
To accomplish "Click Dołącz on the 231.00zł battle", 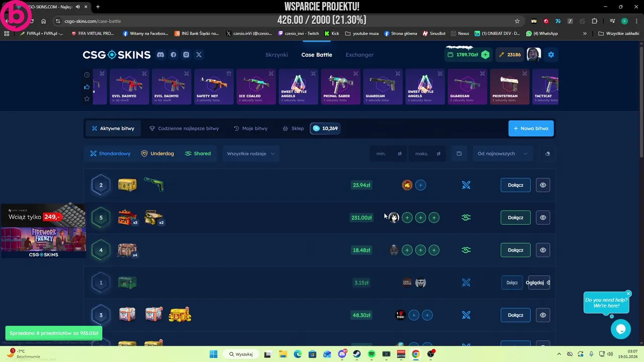I will pos(515,217).
